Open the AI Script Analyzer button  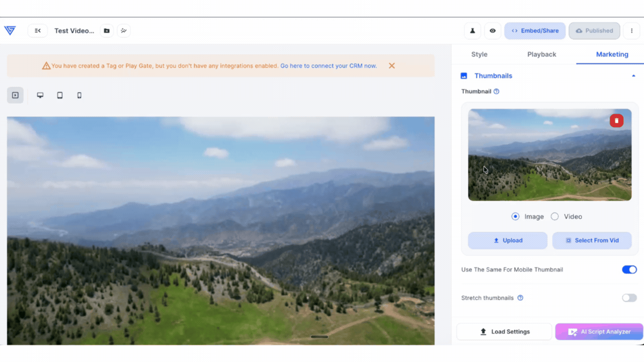tap(599, 332)
